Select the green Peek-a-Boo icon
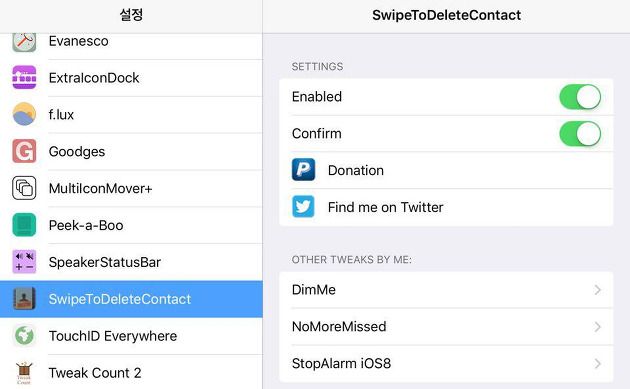 pos(24,225)
